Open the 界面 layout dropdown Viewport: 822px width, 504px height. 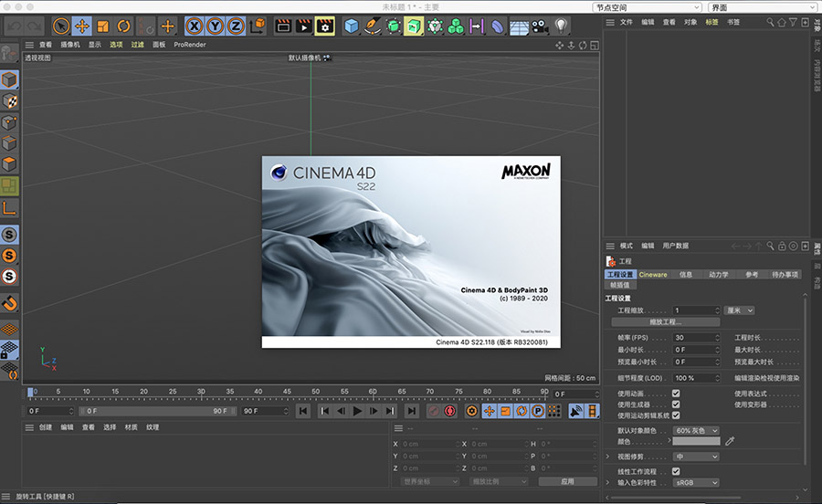763,7
